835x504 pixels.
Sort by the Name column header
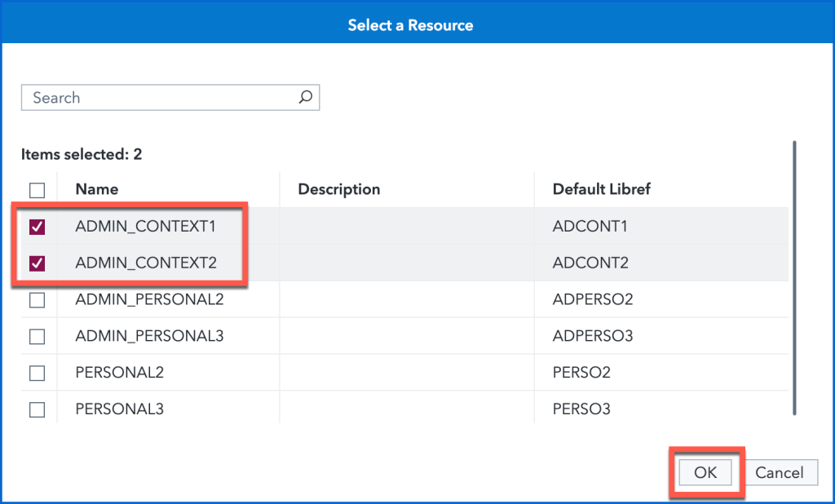(97, 189)
